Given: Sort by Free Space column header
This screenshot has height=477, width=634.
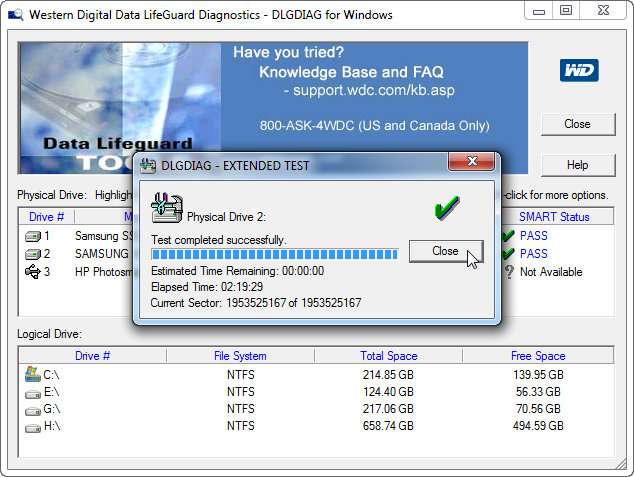Looking at the screenshot, I should click(538, 356).
